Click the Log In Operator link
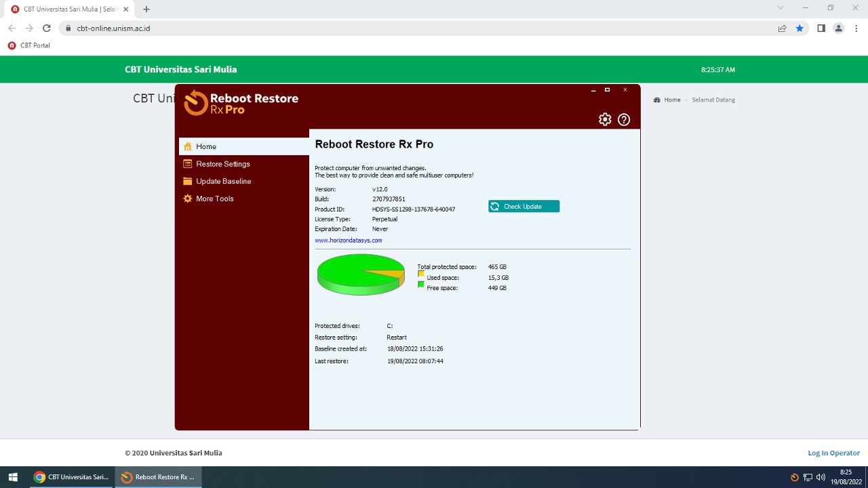 [833, 453]
